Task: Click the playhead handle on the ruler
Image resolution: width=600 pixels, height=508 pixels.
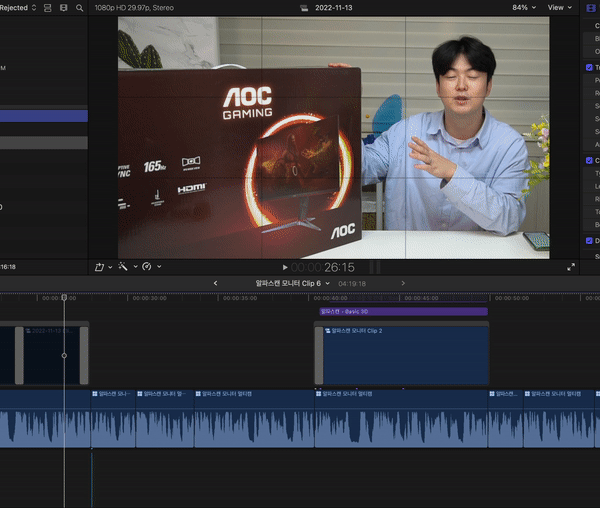Action: (x=64, y=297)
